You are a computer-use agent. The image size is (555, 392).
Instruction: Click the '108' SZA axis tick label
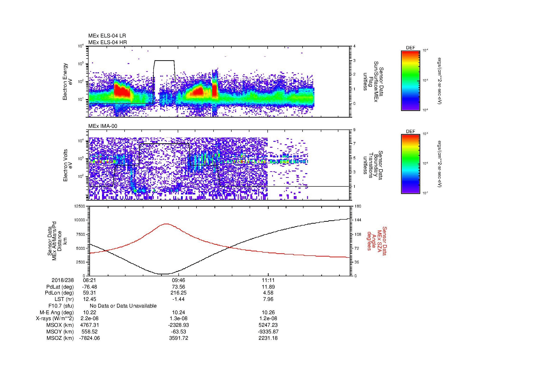(358, 234)
